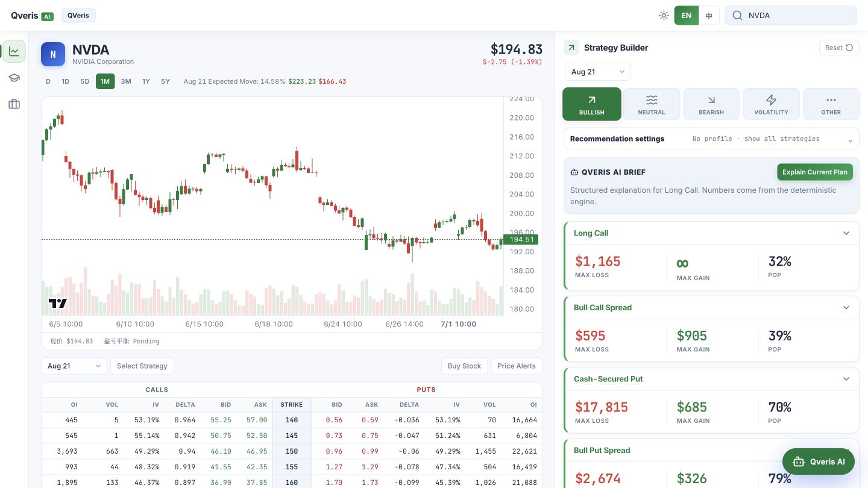Choose the Other strategy tab
The height and width of the screenshot is (488, 868).
click(831, 104)
